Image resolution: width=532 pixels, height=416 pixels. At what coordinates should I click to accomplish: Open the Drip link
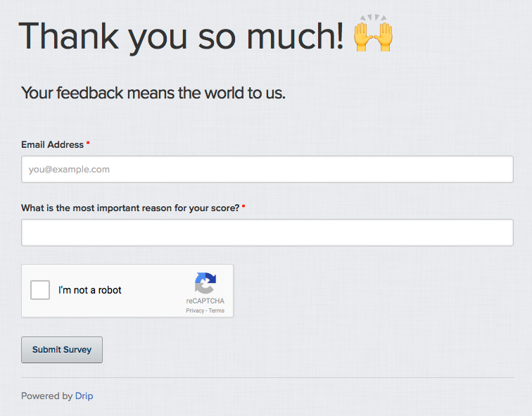[84, 396]
